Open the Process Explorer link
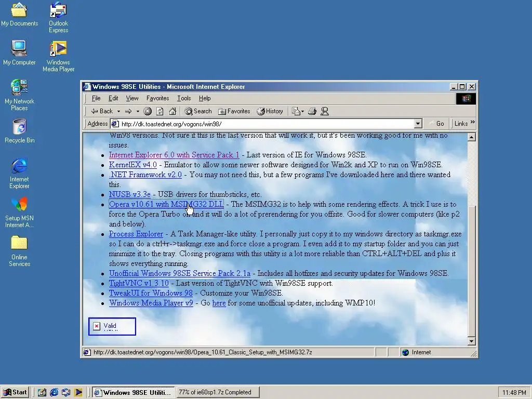The width and height of the screenshot is (532, 399). click(x=136, y=234)
